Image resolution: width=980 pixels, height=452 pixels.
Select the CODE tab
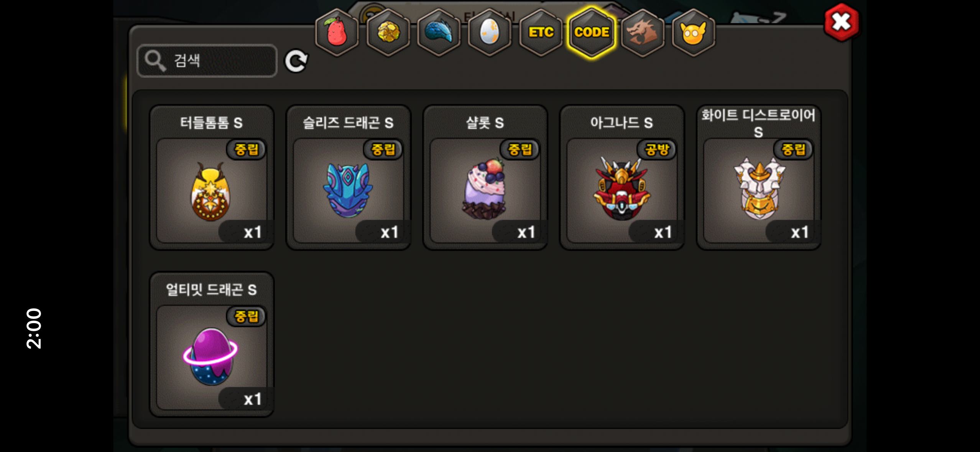(592, 32)
